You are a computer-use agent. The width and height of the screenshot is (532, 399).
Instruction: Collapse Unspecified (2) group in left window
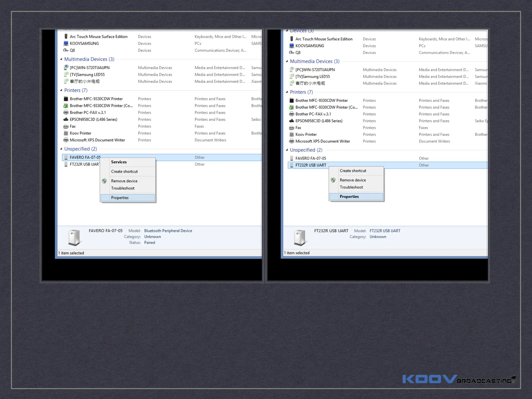coord(61,149)
